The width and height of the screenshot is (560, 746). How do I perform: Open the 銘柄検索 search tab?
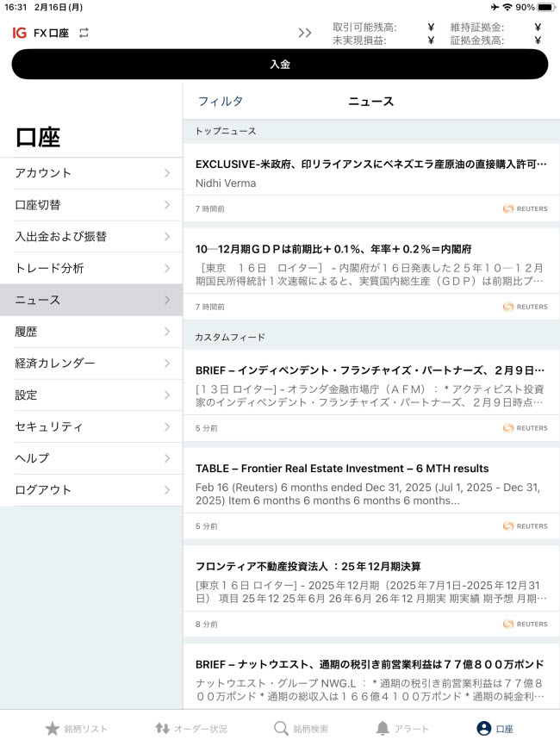point(302,729)
